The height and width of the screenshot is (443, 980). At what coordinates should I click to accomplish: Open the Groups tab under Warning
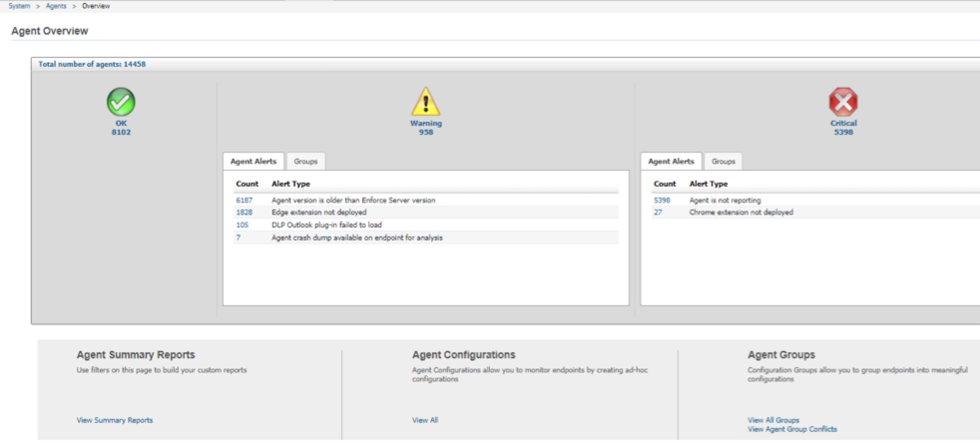point(305,162)
